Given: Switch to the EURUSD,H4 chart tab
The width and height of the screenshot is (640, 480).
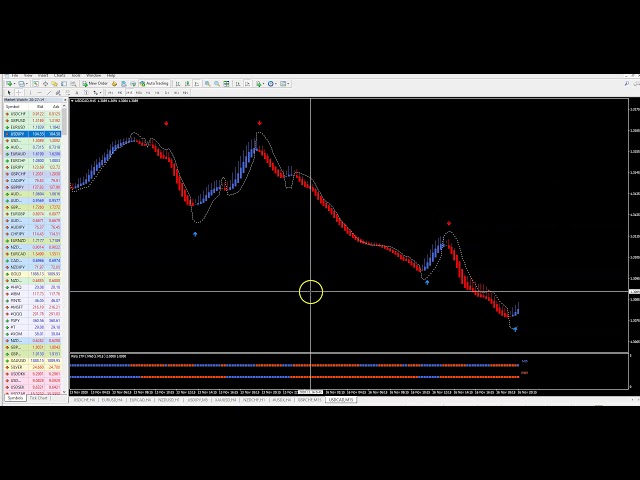Looking at the screenshot, I should click(112, 399).
